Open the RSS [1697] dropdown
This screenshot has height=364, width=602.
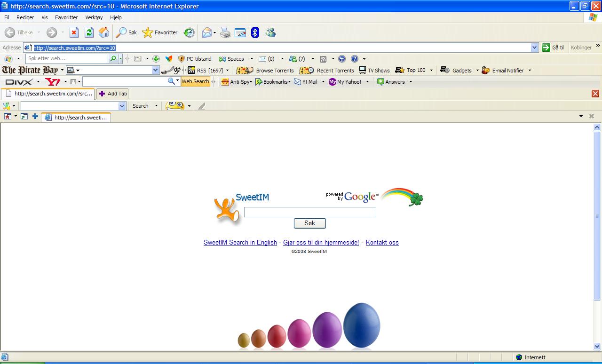228,71
